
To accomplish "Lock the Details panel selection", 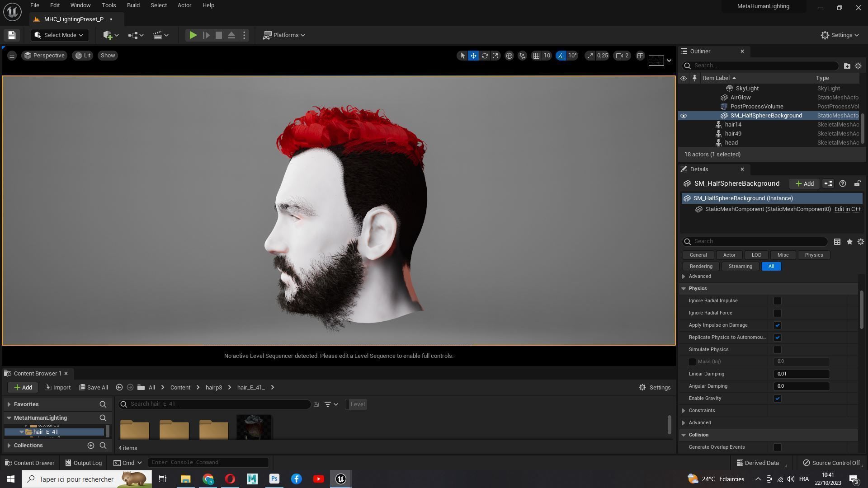I will click(x=857, y=183).
